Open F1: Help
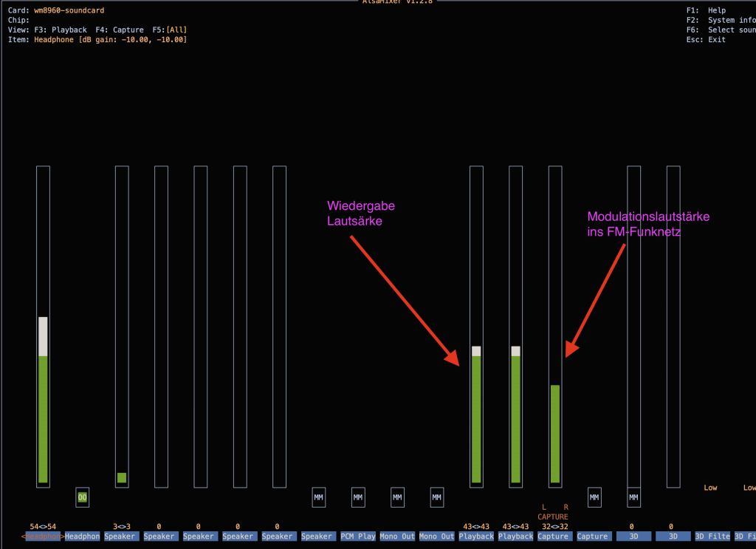 tap(706, 10)
